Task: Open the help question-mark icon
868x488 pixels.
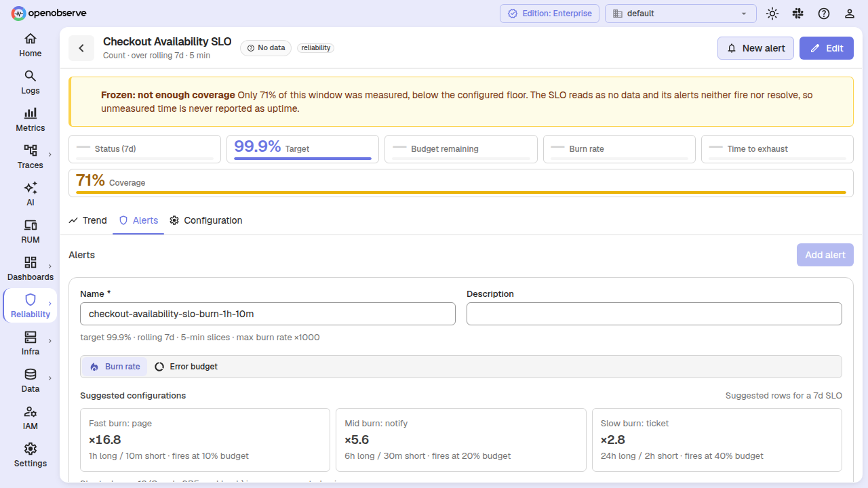Action: pos(823,14)
